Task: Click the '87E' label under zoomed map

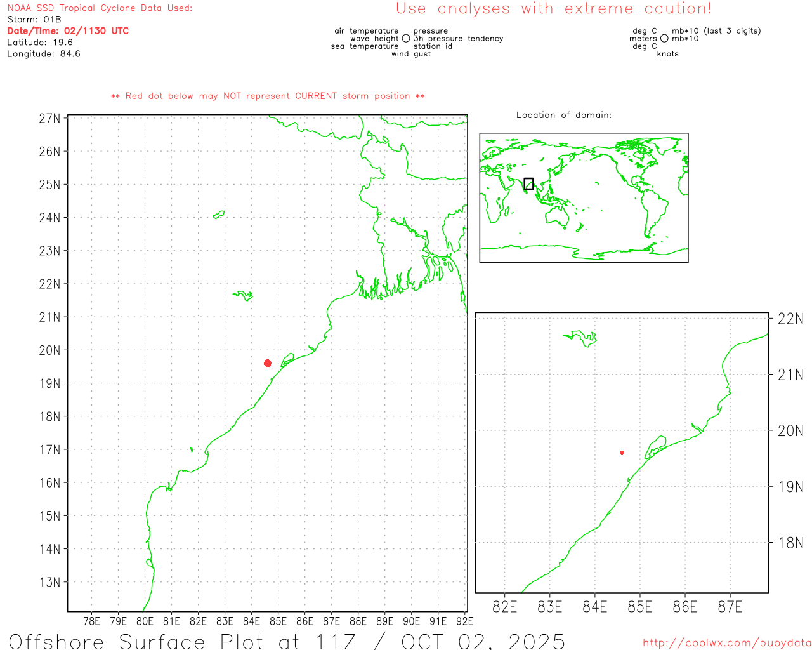Action: (x=730, y=607)
